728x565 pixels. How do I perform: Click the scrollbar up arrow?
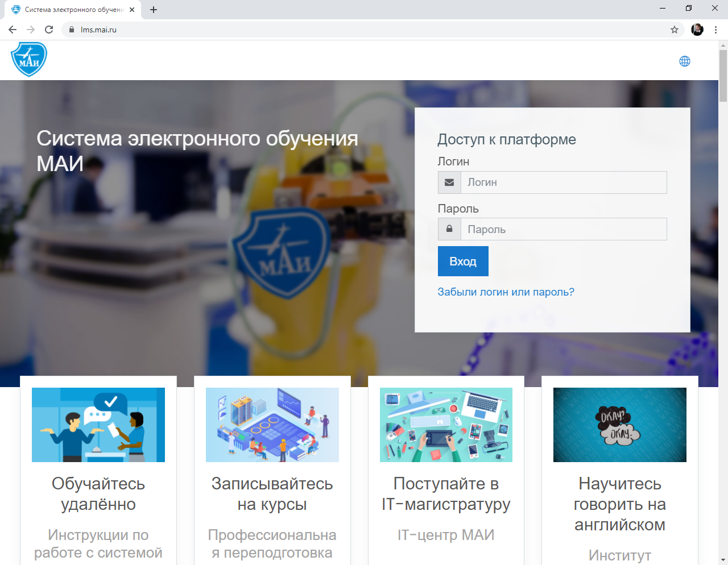point(723,45)
